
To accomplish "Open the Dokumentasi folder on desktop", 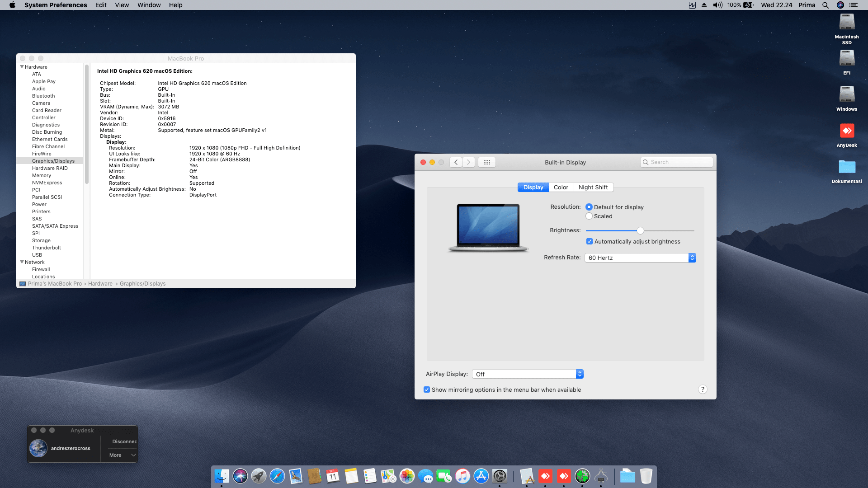I will coord(846,167).
